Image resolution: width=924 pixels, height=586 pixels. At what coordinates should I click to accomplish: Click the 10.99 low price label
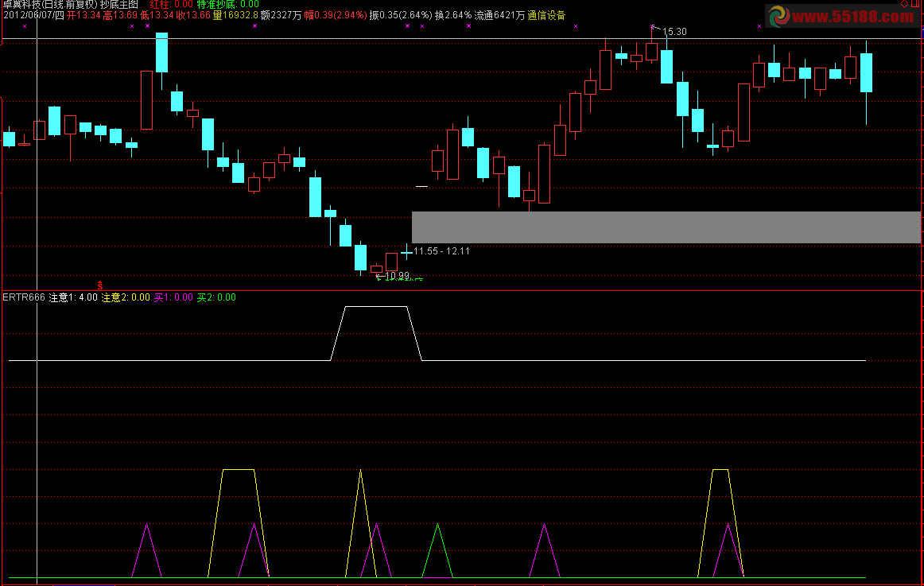(x=397, y=276)
